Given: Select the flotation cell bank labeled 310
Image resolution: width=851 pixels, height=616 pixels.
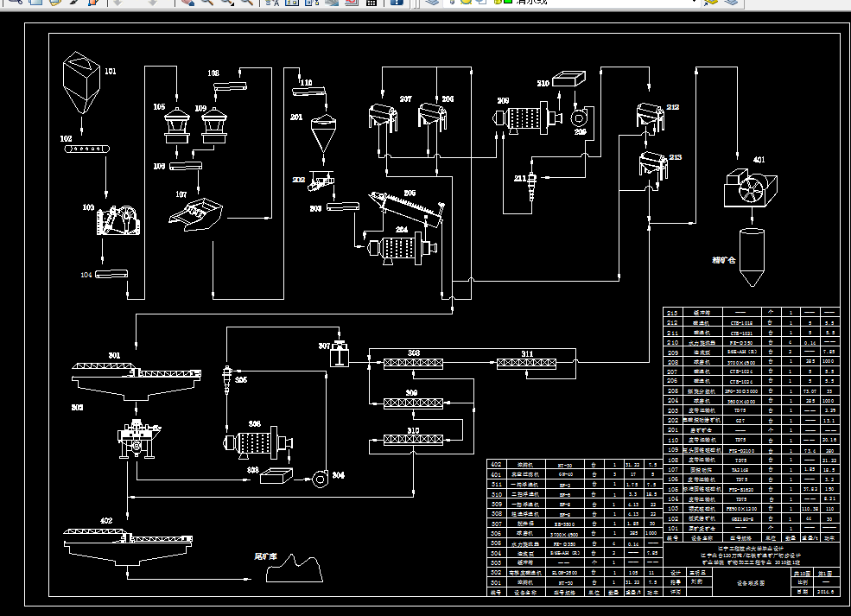Looking at the screenshot, I should (413, 440).
